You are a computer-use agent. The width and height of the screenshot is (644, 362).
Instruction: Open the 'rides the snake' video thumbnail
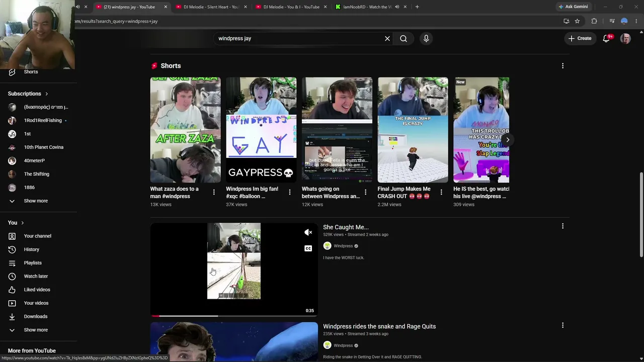tap(234, 342)
